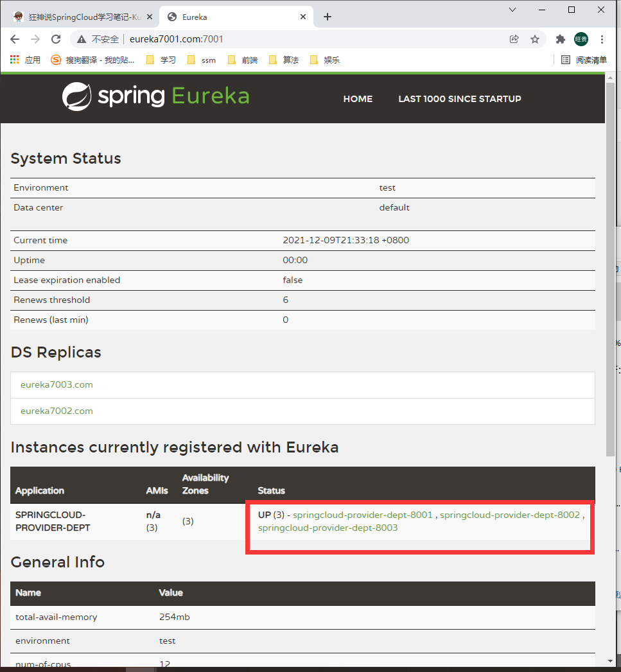Open the eureka7003.com replica link
This screenshot has height=672, width=621.
(57, 384)
